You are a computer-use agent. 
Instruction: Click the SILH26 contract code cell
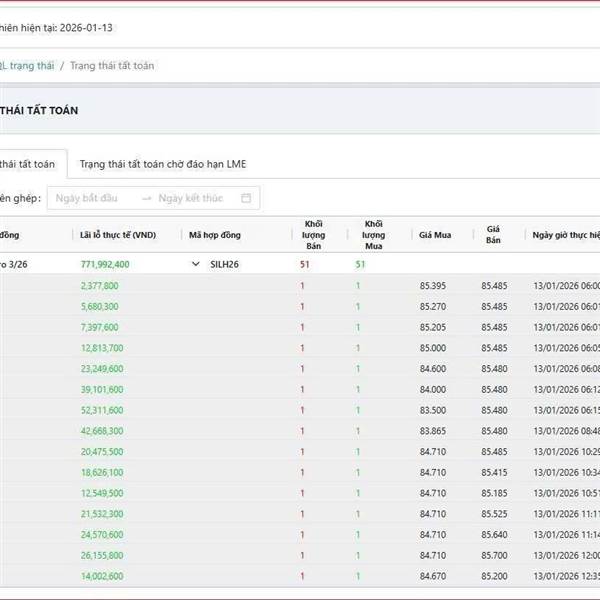(224, 264)
